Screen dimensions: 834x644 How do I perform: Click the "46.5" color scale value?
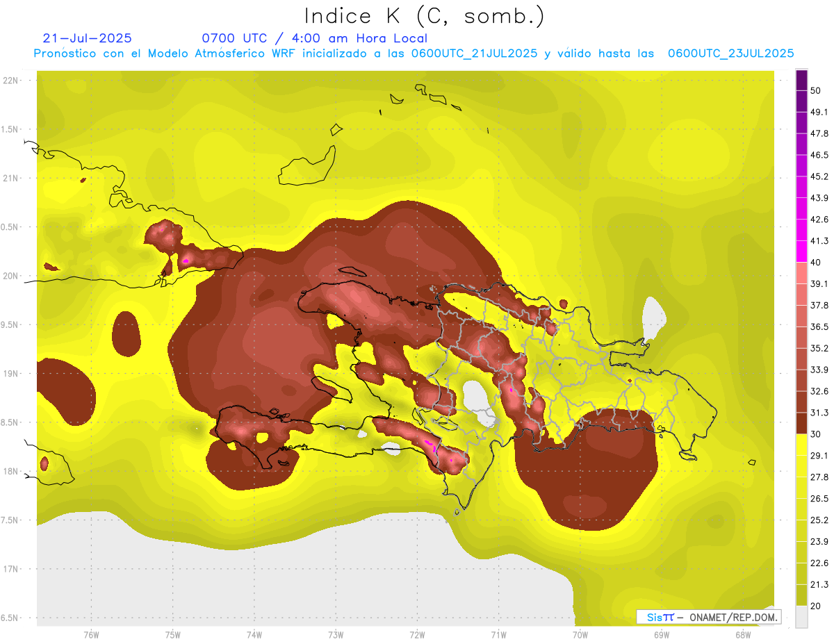(819, 155)
